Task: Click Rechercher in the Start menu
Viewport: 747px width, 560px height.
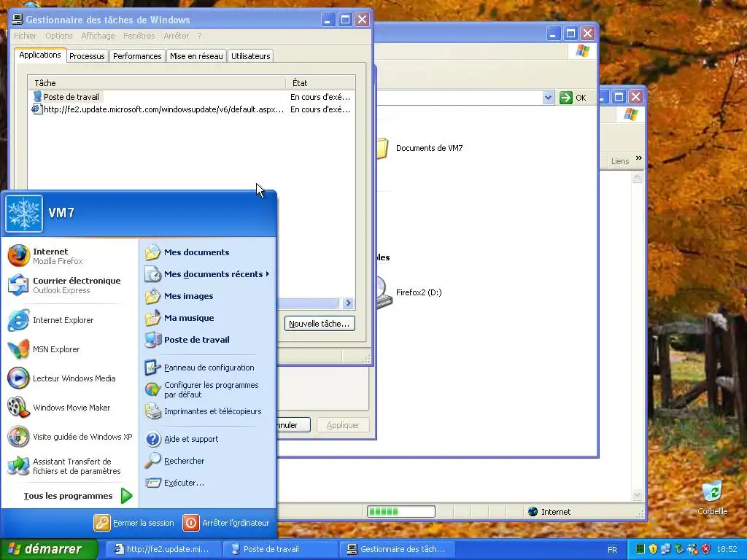Action: click(x=208, y=461)
